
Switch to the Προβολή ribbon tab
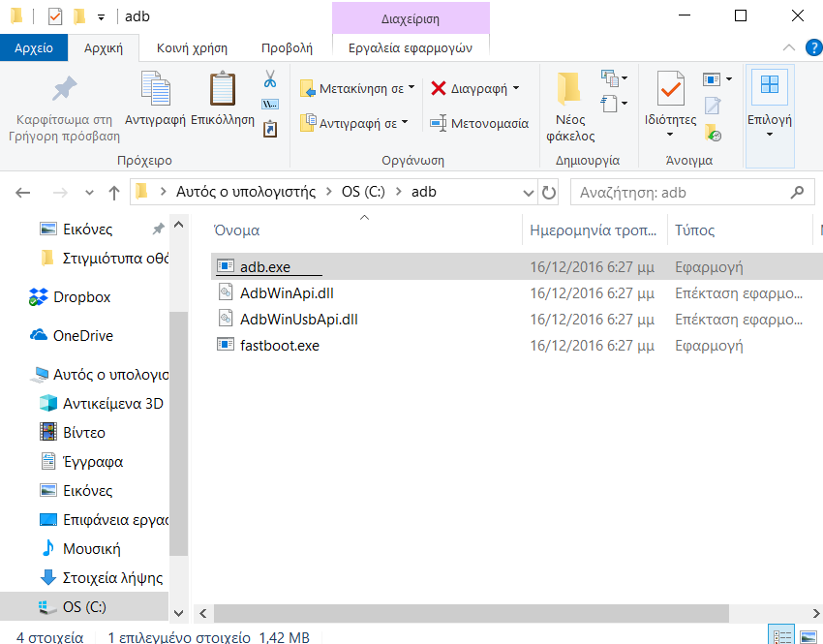287,47
